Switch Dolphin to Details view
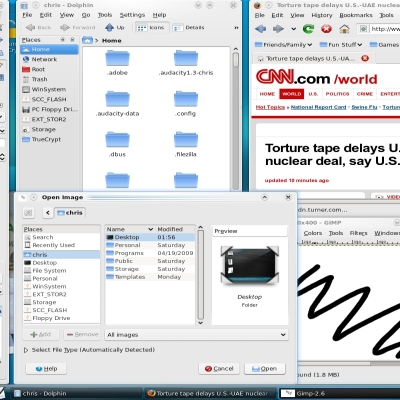 pos(189,28)
